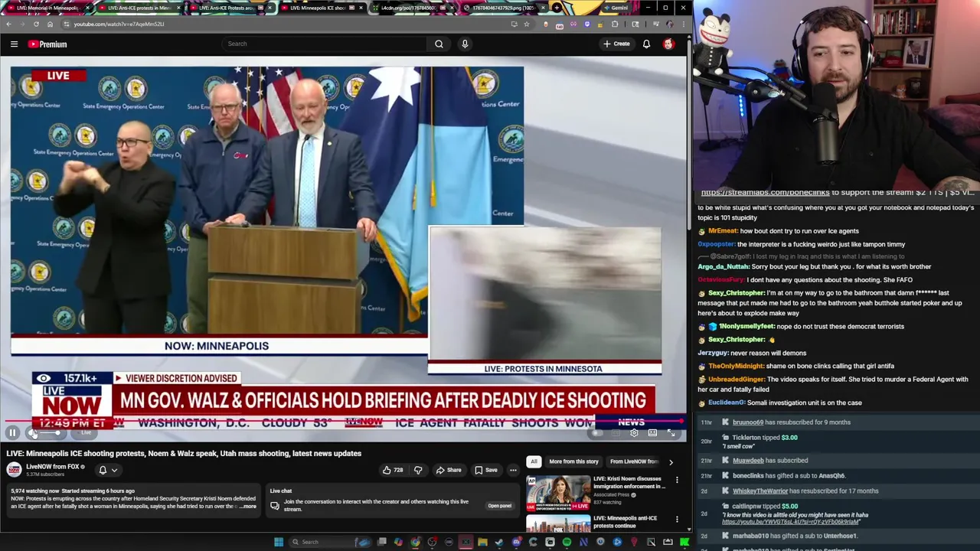Dislike the video
Image resolution: width=980 pixels, height=551 pixels.
coord(418,470)
